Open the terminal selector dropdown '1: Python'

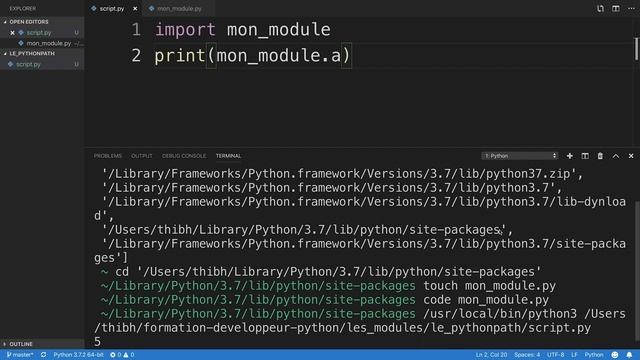tap(520, 156)
